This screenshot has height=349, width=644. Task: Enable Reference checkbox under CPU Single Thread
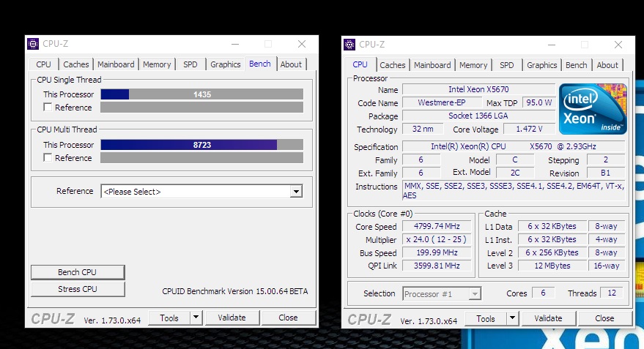pyautogui.click(x=48, y=107)
